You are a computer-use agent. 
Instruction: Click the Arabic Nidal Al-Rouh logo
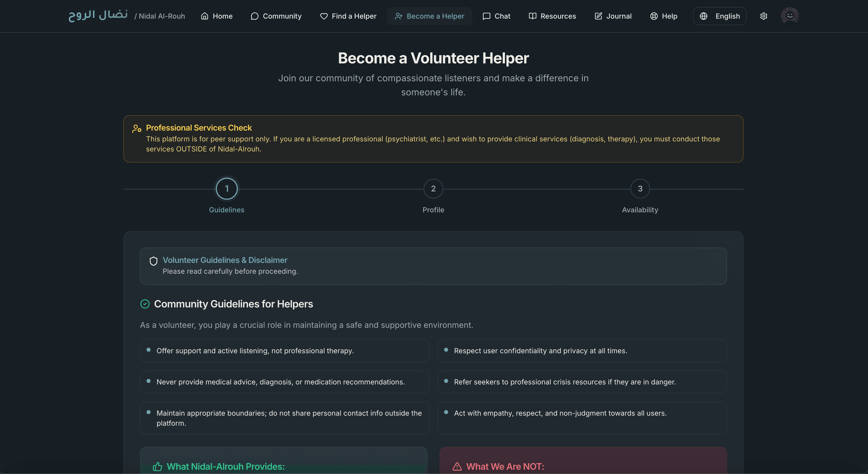click(98, 16)
